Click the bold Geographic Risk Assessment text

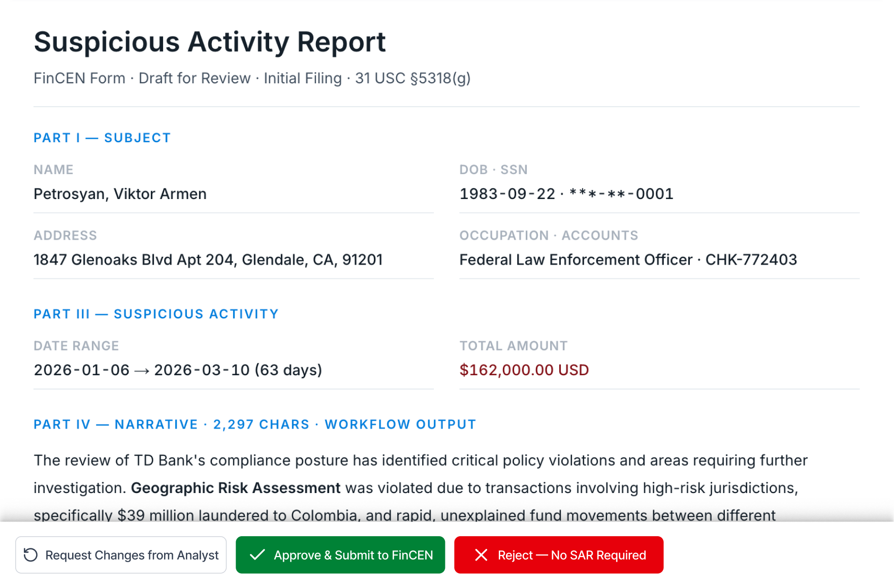(235, 488)
